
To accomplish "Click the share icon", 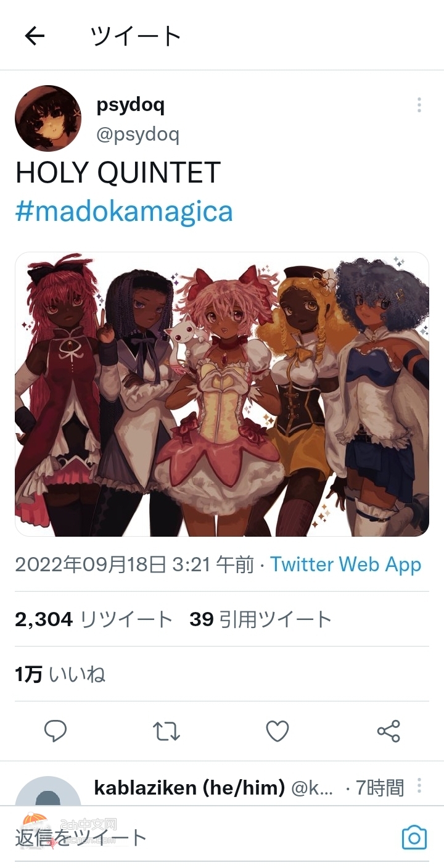I will 388,732.
